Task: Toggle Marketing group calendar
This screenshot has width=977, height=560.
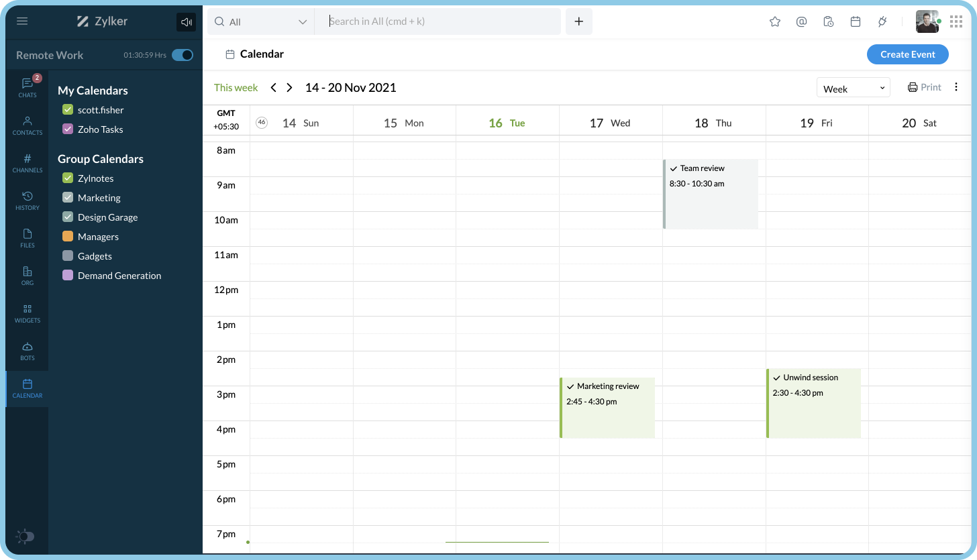Action: 68,197
